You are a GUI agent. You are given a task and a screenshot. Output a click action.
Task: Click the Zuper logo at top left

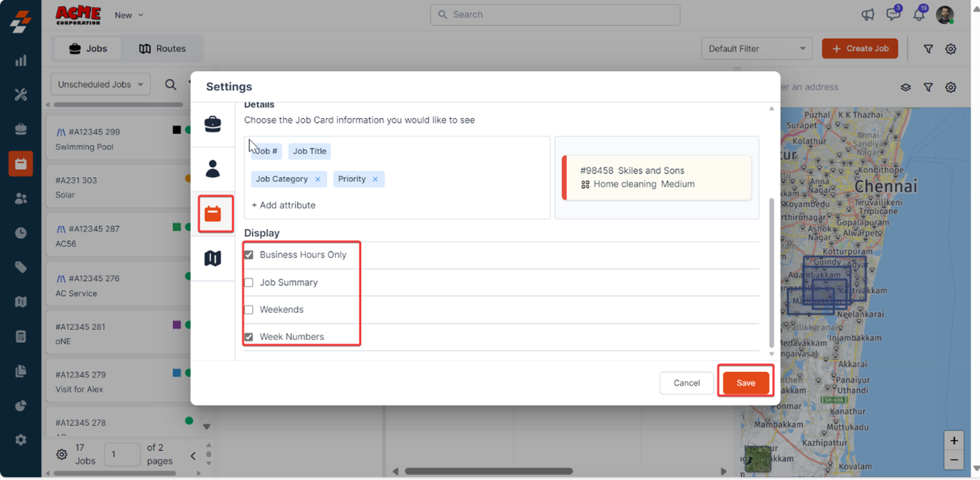pyautogui.click(x=21, y=21)
